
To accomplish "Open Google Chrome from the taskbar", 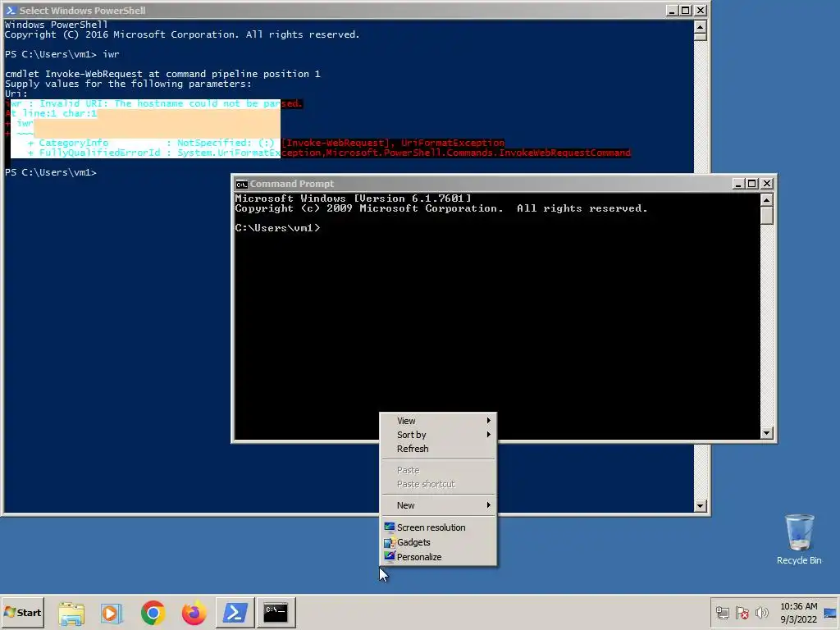I will [153, 613].
